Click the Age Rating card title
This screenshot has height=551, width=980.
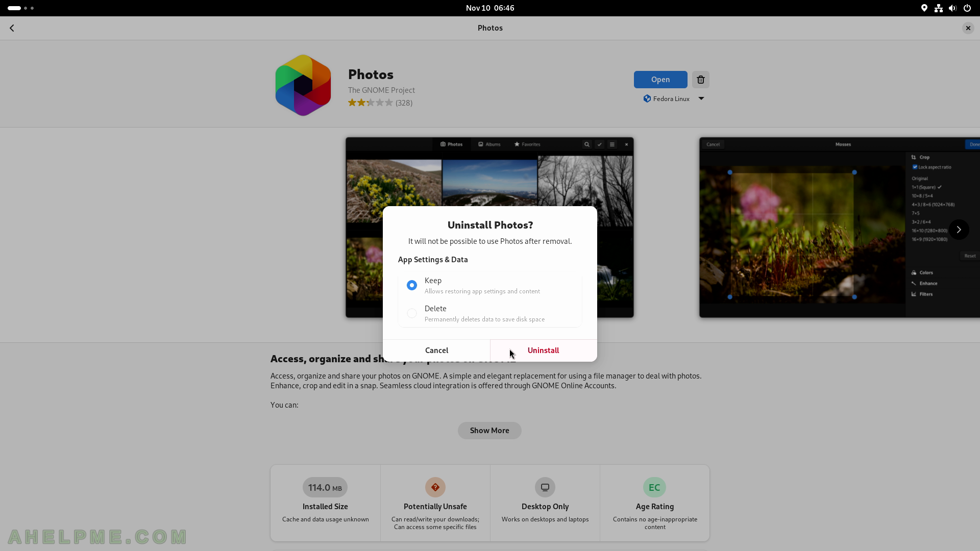click(655, 507)
